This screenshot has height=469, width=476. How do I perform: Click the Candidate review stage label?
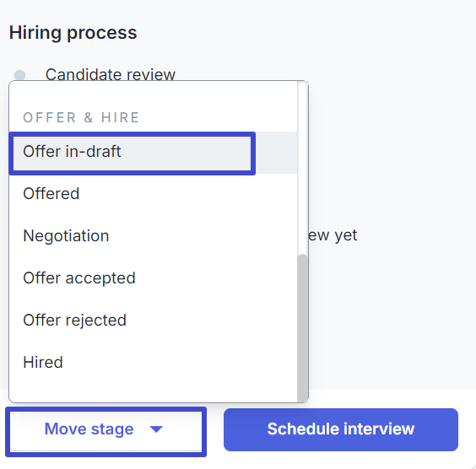coord(111,74)
